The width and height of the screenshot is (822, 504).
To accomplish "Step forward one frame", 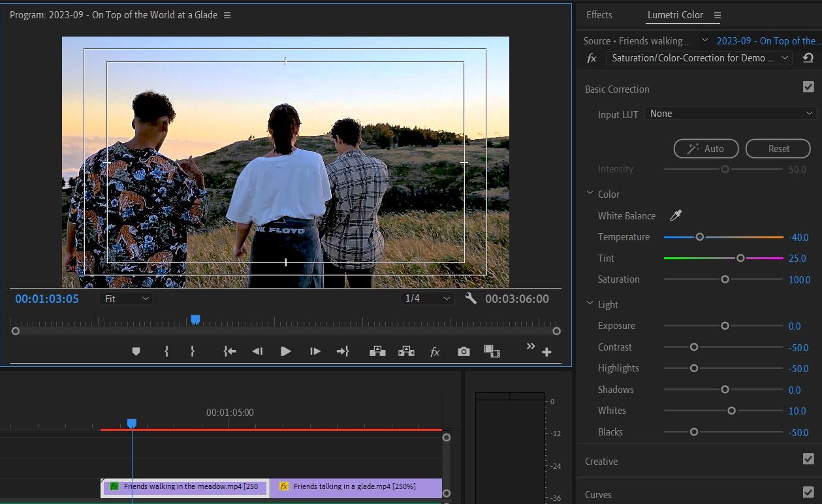I will (x=315, y=351).
